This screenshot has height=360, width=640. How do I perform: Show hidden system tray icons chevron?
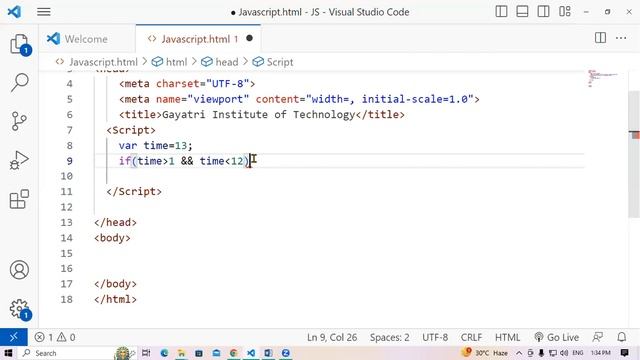519,353
